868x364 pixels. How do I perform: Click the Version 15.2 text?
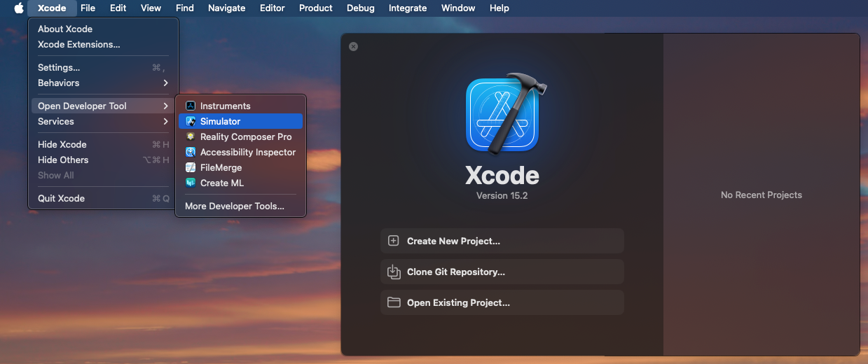502,195
